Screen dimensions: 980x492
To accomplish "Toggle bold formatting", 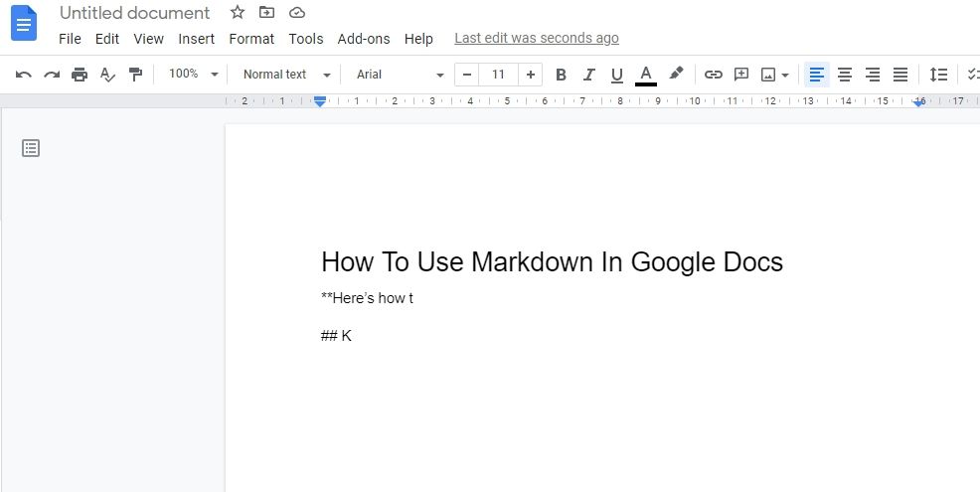I will click(561, 75).
